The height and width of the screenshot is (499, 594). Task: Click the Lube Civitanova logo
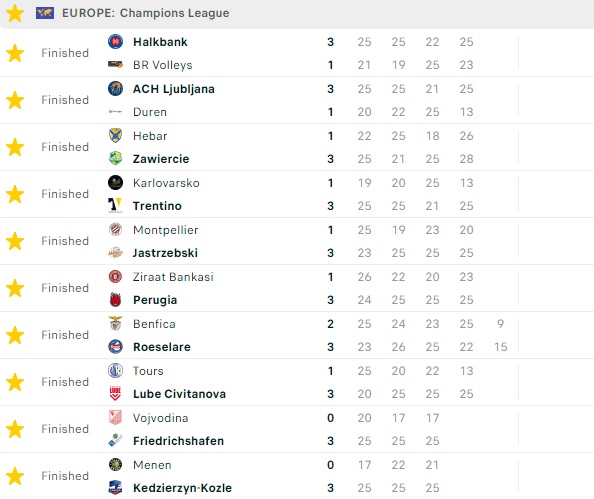tap(115, 394)
